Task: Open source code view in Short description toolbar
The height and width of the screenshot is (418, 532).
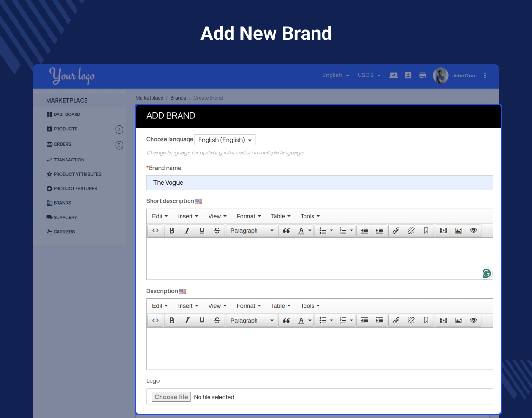Action: click(155, 231)
